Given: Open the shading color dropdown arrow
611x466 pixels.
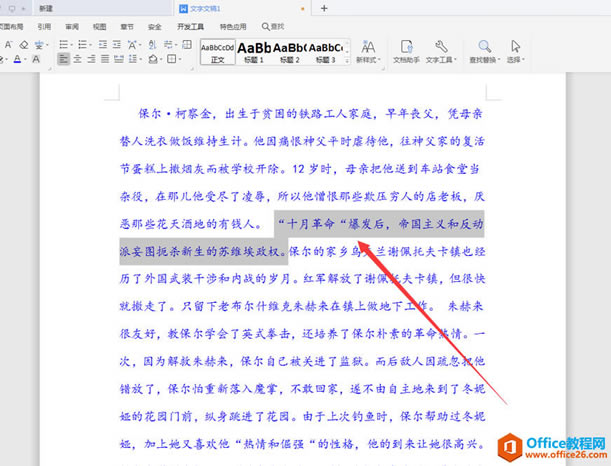Looking at the screenshot, I should click(x=161, y=60).
